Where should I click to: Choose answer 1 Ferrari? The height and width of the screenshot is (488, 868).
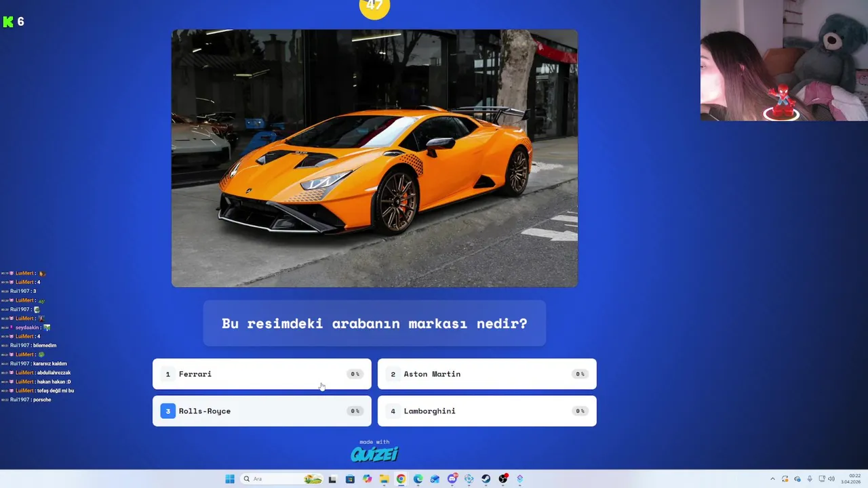(262, 374)
